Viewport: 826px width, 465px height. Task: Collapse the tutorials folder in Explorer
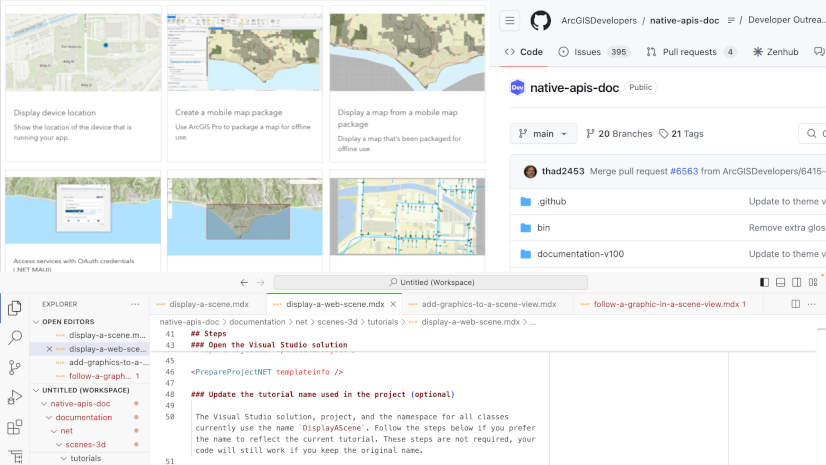tap(64, 458)
